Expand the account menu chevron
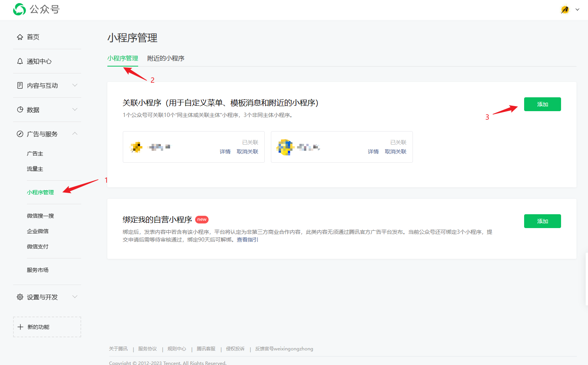Screen dimensions: 588x365 coord(577,10)
